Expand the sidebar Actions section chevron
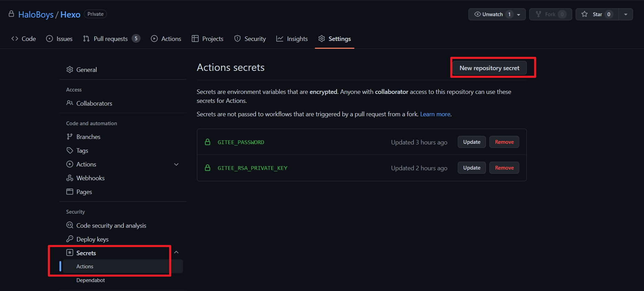 (x=176, y=164)
